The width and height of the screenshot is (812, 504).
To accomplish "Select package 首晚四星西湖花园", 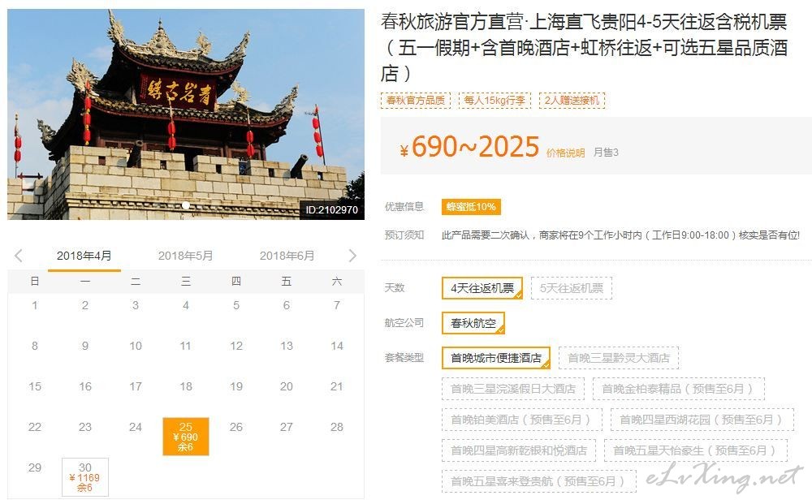I will coord(702,420).
